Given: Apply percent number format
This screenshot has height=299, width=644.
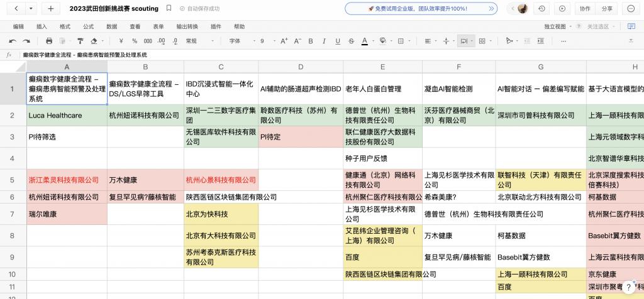Looking at the screenshot, I should coord(135,41).
